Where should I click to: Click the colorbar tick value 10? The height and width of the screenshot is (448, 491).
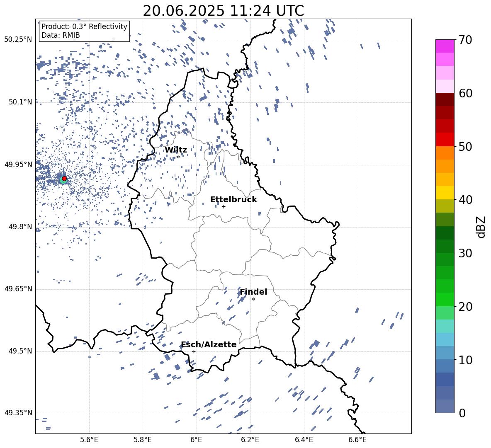(x=465, y=360)
